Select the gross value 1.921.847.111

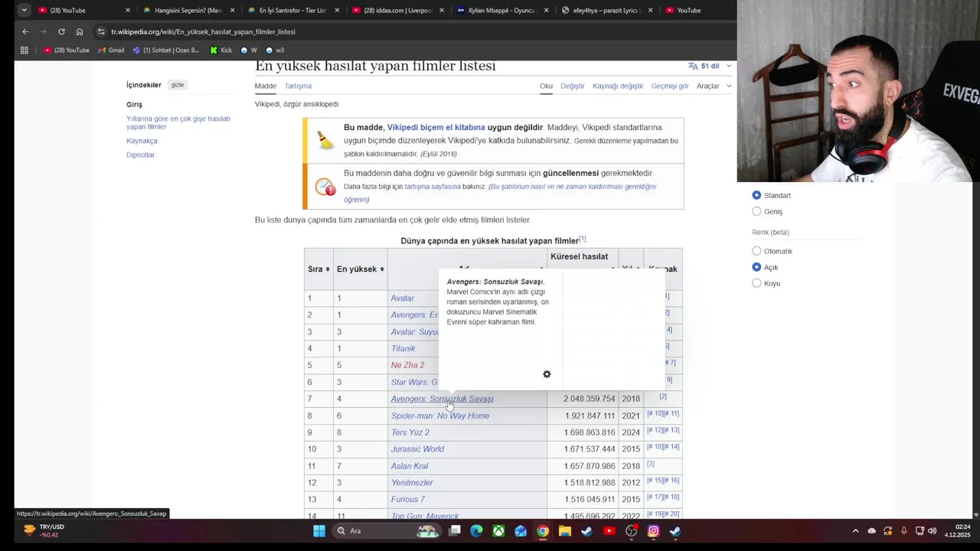coord(590,416)
